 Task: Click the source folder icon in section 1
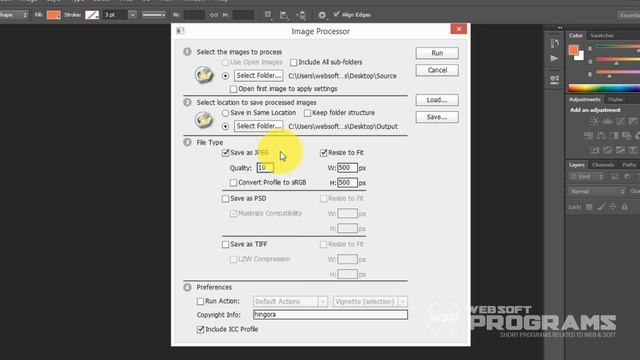tap(204, 75)
